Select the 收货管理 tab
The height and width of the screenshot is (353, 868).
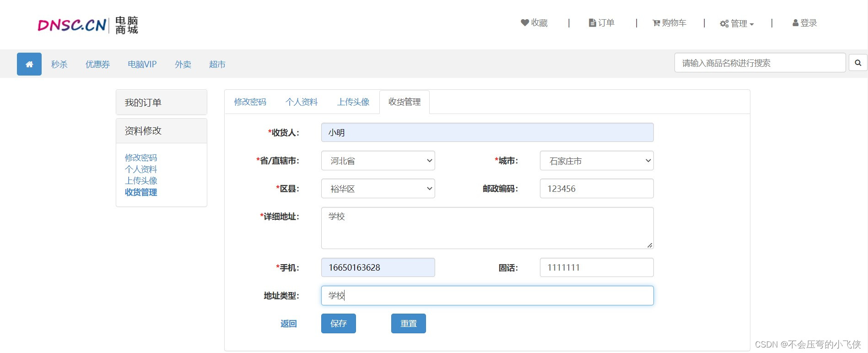(404, 102)
